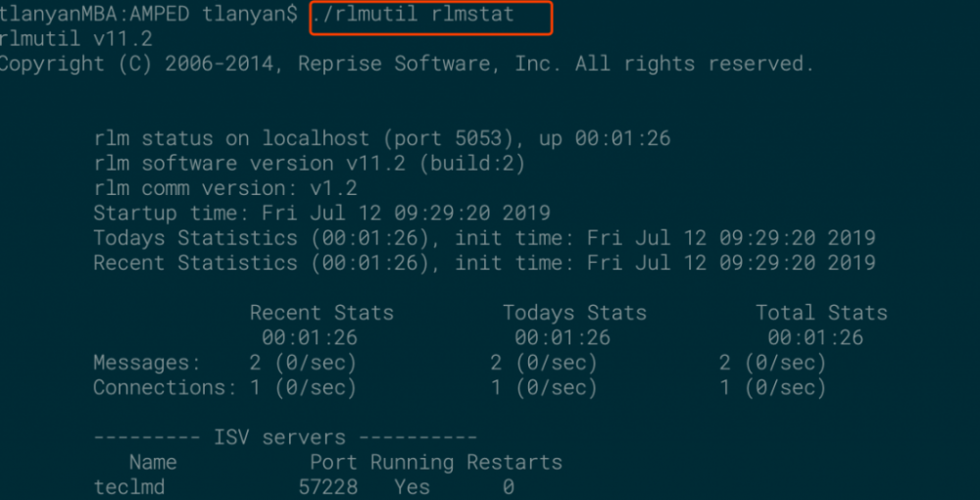Click the Todays Stats column header
Screen dimensions: 980x500
(574, 313)
